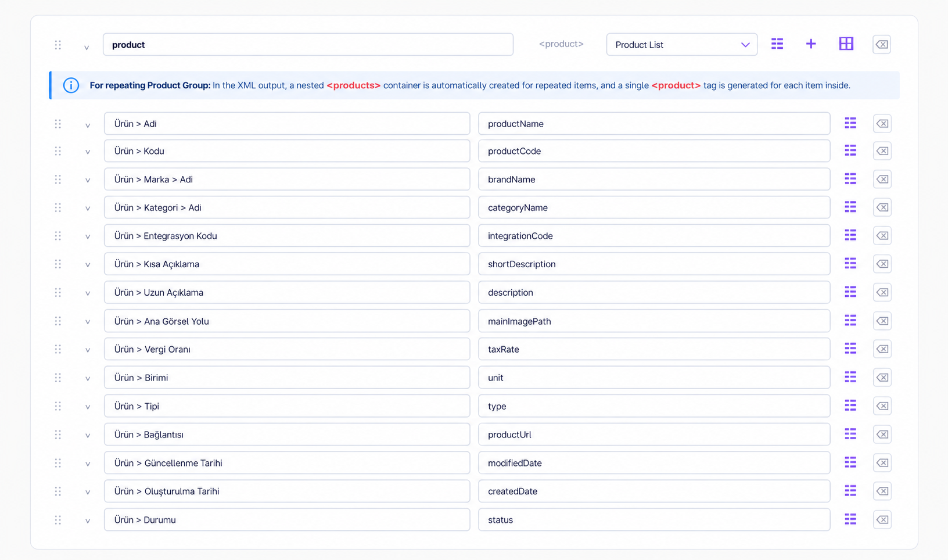Expand chevron on Ürün > Vergi Oranı row
The width and height of the screenshot is (948, 560).
pyautogui.click(x=88, y=350)
